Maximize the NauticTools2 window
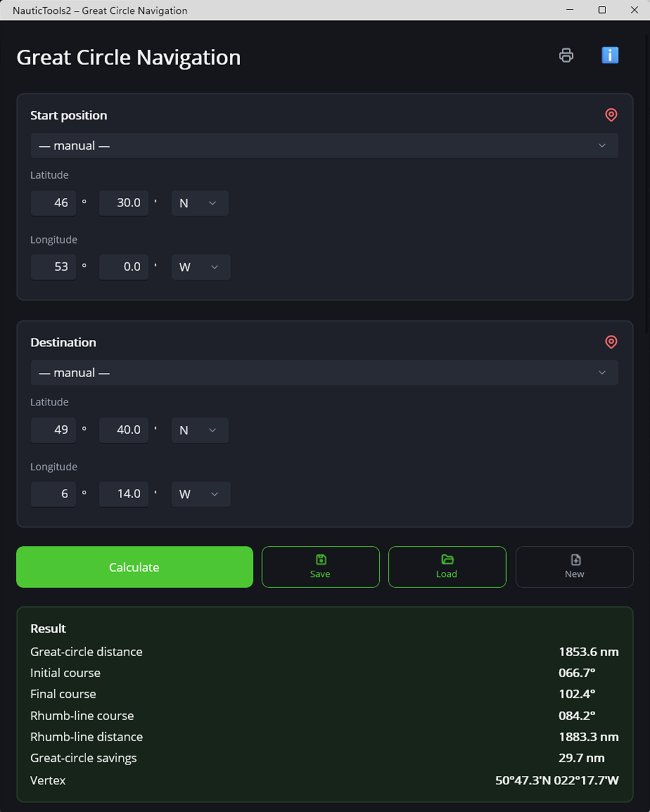The width and height of the screenshot is (650, 812). [x=602, y=10]
